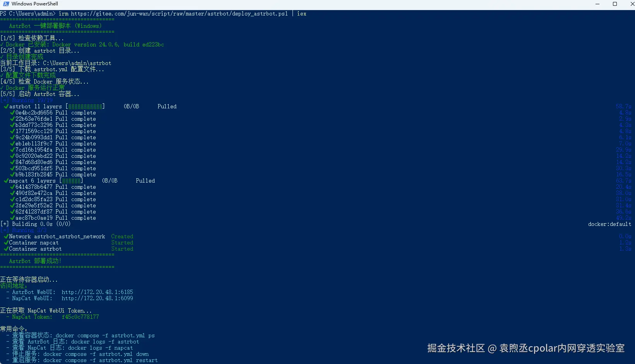This screenshot has width=635, height=364.
Task: Click the "napcat 6 layers" text
Action: [x=33, y=181]
